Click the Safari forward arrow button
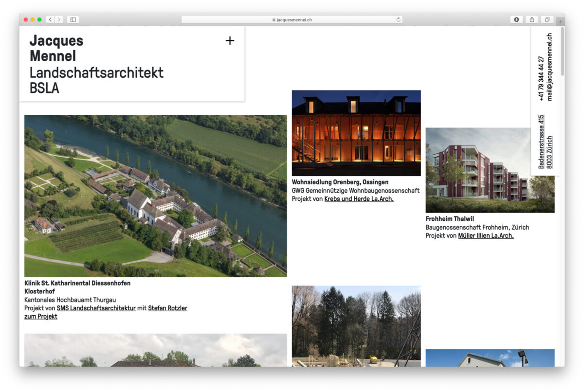 (x=59, y=19)
